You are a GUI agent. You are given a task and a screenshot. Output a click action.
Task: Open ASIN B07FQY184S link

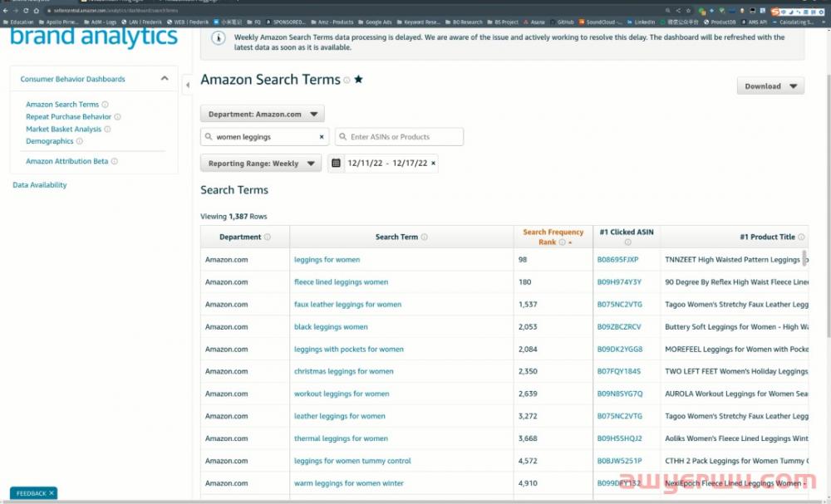619,372
